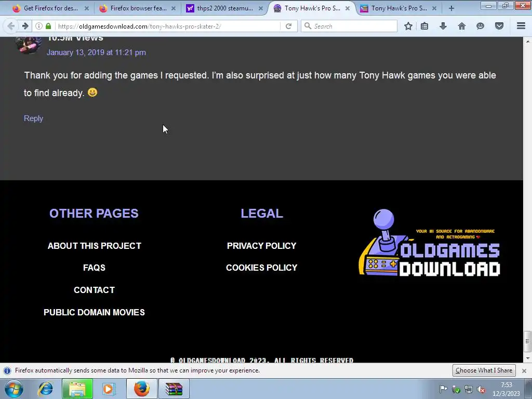Open the CONTACT link
Viewport: 532px width, 399px height.
pos(95,290)
